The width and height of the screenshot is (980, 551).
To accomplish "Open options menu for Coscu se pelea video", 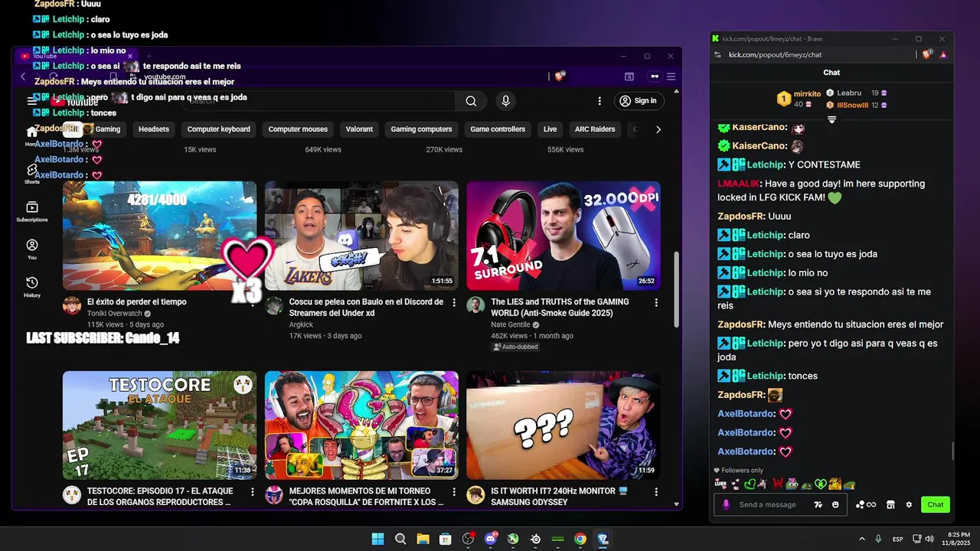I will [x=454, y=303].
